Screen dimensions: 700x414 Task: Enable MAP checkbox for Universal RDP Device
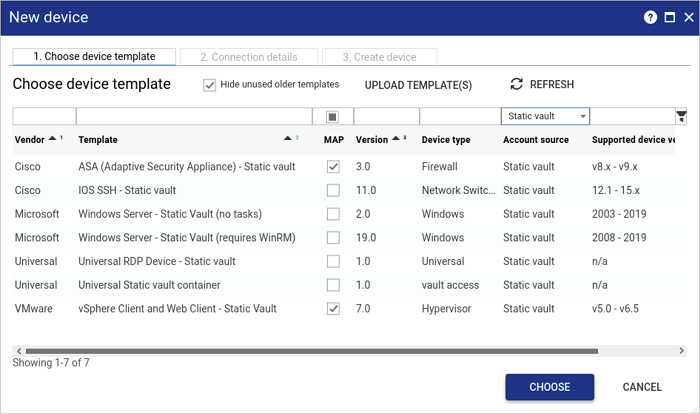coord(333,261)
